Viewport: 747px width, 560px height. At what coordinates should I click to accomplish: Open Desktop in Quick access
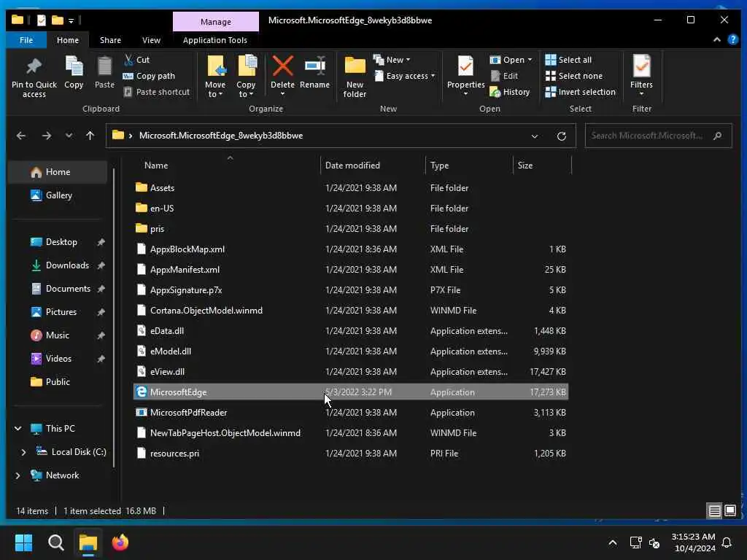pyautogui.click(x=61, y=242)
